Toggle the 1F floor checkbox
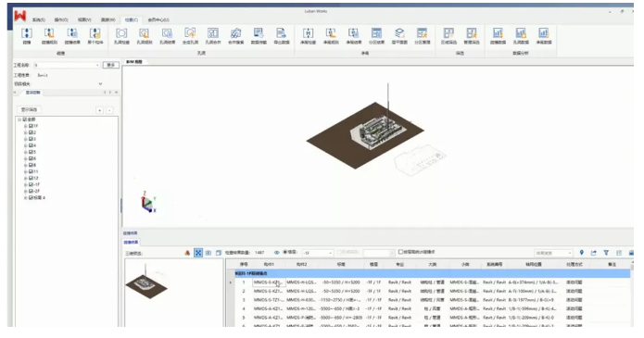Screen dimensions: 644x338 (x=32, y=126)
